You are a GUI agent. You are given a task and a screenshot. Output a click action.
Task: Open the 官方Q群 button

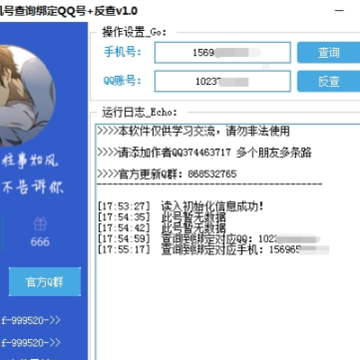point(45,282)
